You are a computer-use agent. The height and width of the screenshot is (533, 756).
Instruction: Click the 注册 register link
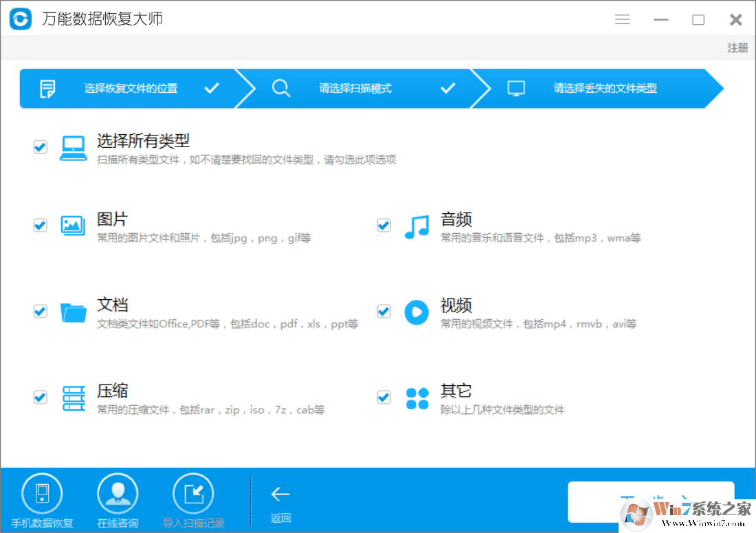[x=737, y=47]
